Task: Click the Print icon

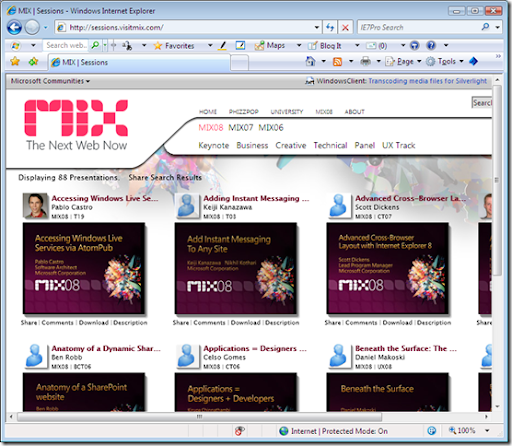Action: click(366, 61)
